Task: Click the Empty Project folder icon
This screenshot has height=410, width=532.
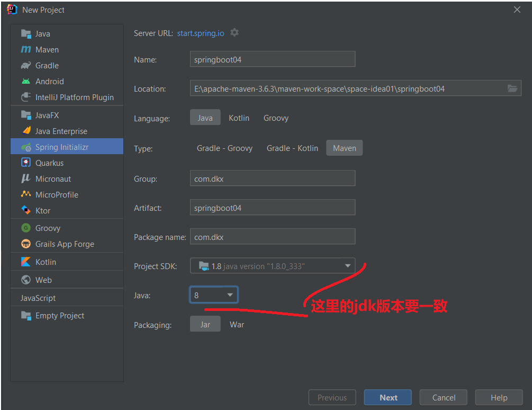Action: [x=26, y=315]
